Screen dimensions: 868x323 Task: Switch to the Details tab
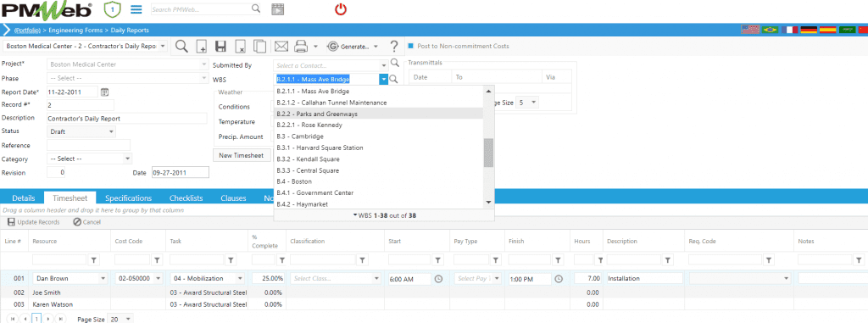[23, 198]
